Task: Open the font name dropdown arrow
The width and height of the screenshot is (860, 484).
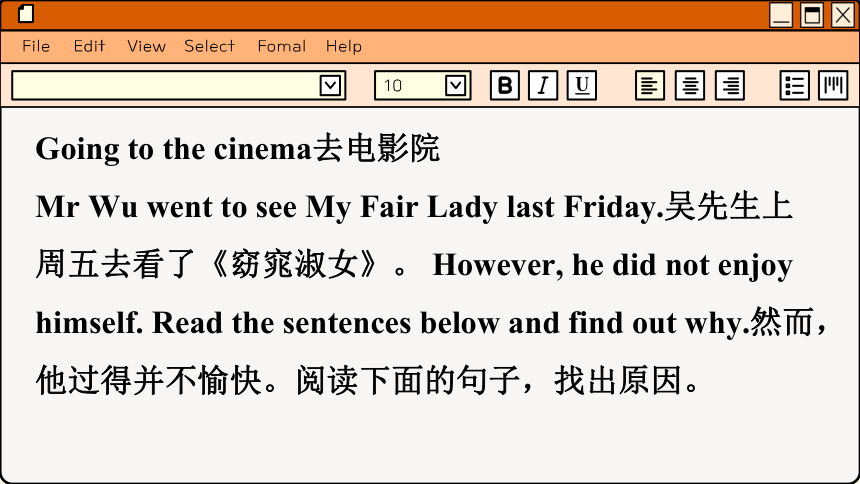Action: click(330, 85)
